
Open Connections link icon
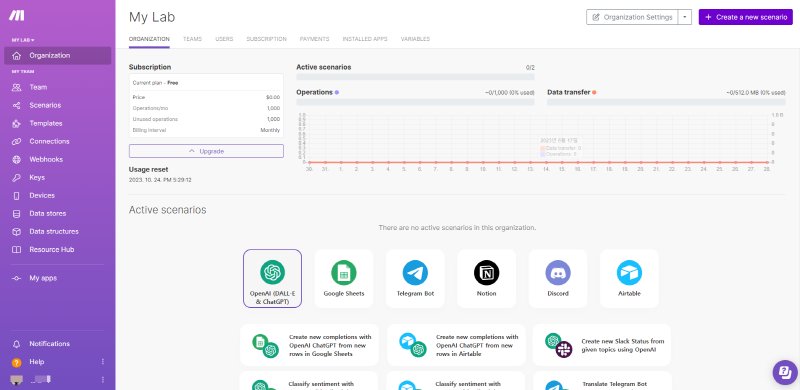(17, 141)
